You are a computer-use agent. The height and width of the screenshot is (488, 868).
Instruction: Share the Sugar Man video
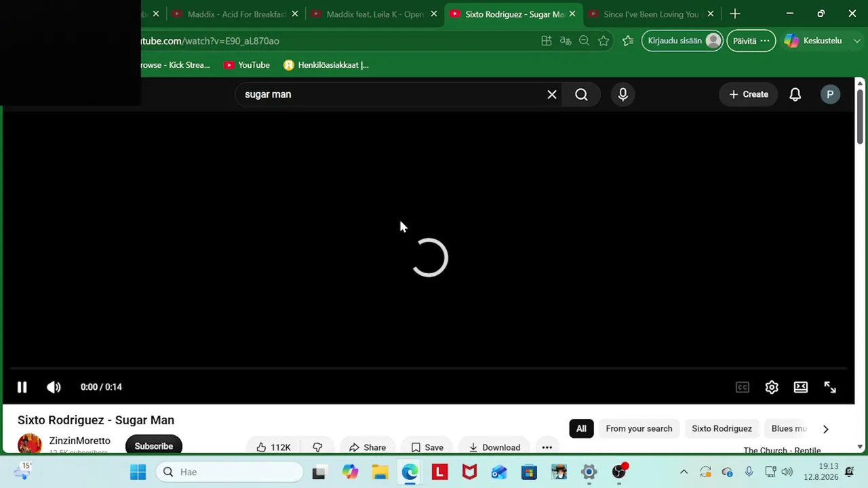click(368, 447)
